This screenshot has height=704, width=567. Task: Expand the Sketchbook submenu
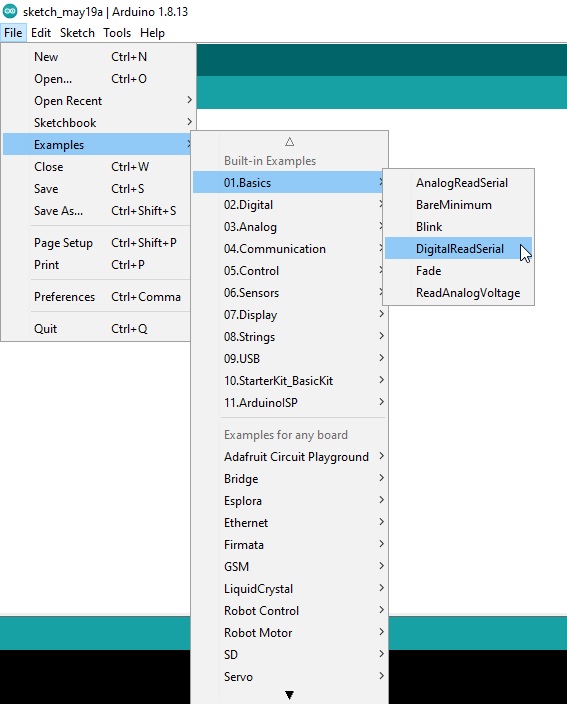pos(98,123)
